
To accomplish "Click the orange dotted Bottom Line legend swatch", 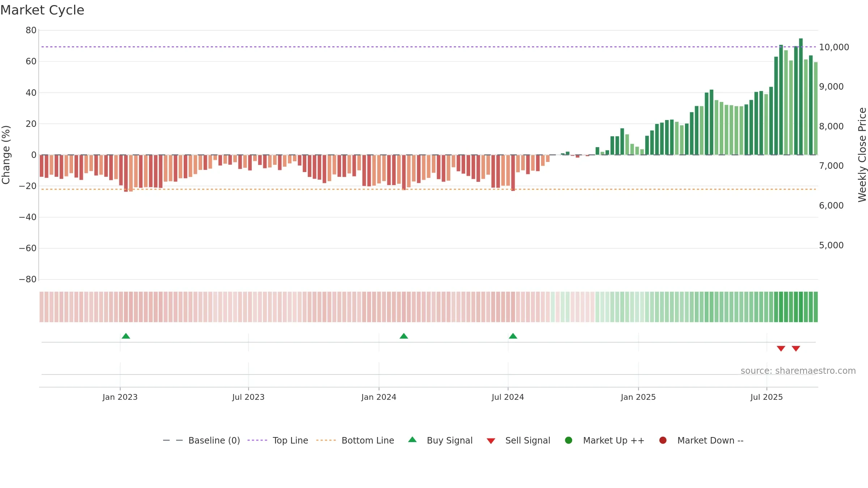I will tap(326, 440).
